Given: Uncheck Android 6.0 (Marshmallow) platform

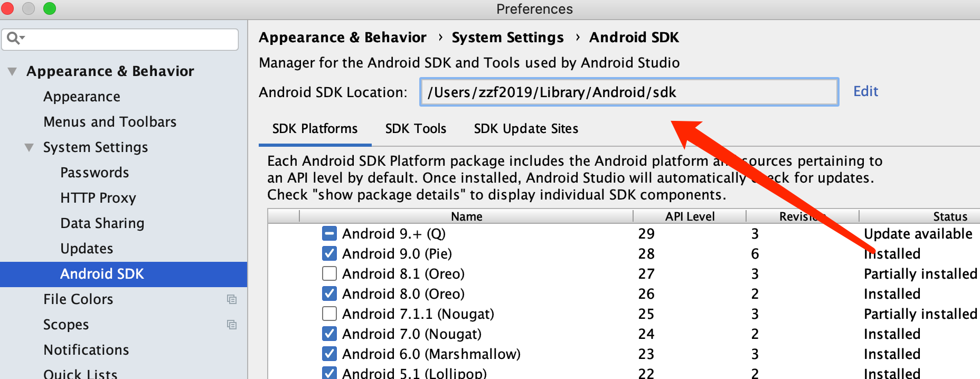Looking at the screenshot, I should point(329,354).
